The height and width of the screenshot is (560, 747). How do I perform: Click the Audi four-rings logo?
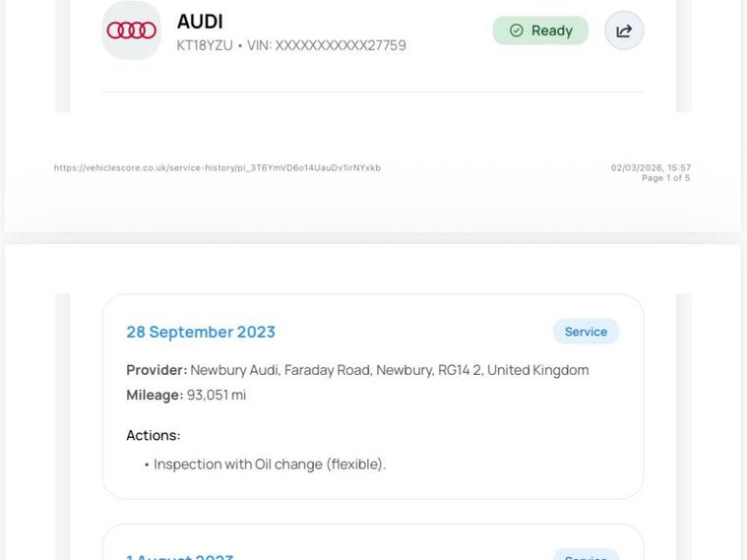click(x=132, y=31)
